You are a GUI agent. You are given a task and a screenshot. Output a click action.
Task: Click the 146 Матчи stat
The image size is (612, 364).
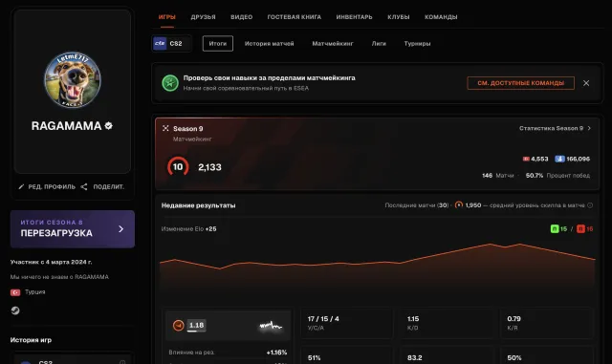click(497, 176)
